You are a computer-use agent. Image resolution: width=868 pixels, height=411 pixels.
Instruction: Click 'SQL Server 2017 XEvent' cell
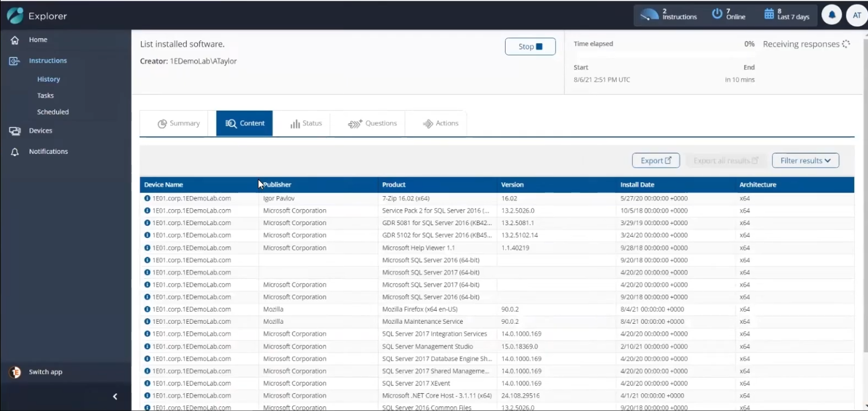tap(416, 384)
